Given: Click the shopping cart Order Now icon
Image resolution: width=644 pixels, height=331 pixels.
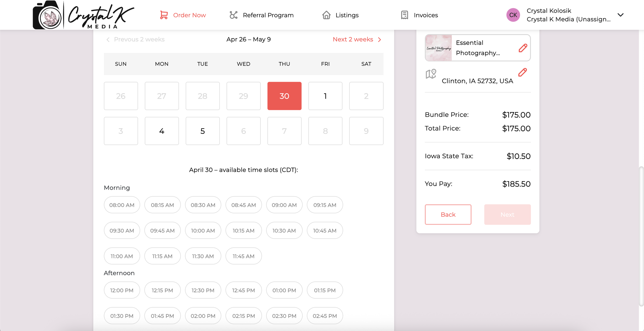Looking at the screenshot, I should point(164,15).
